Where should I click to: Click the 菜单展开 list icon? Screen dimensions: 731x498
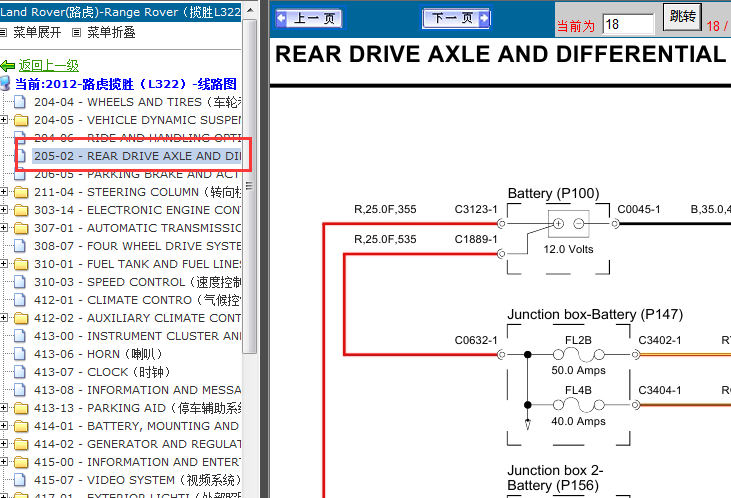point(3,32)
